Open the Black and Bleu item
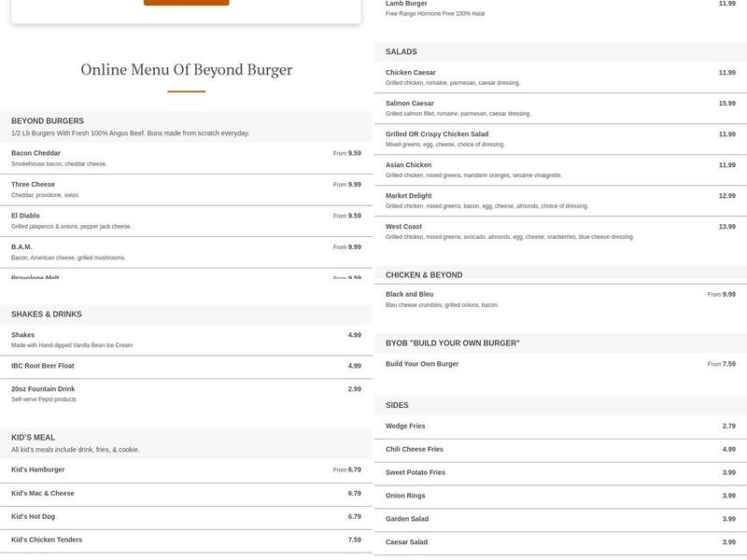The width and height of the screenshot is (747, 560). 561,300
